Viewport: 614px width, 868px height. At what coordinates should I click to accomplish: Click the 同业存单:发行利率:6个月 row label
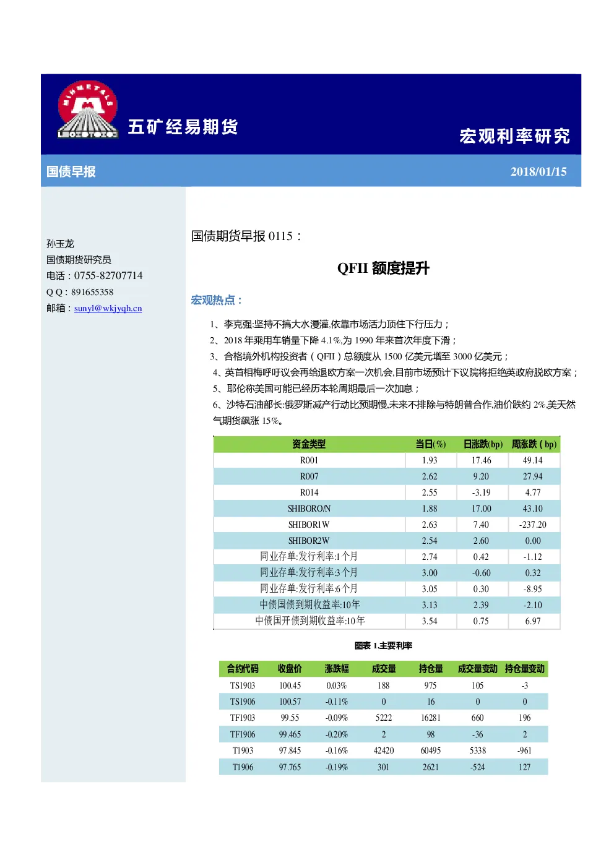pos(309,588)
